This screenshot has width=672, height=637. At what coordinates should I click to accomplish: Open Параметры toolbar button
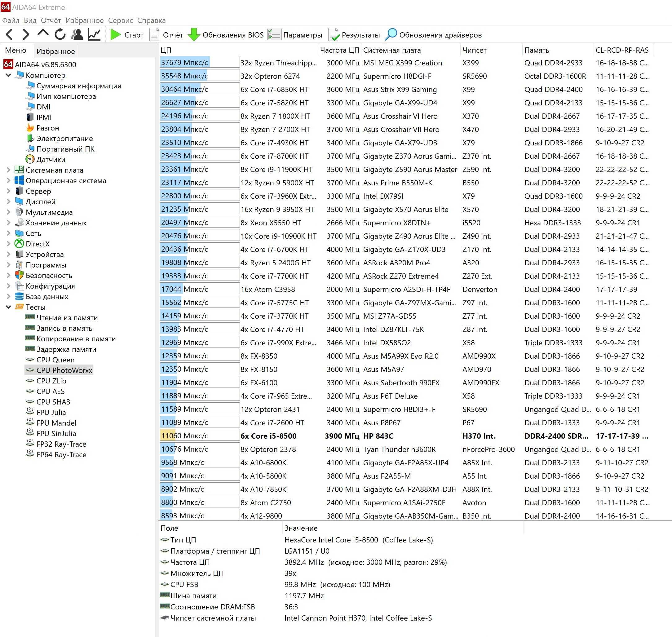coord(295,35)
